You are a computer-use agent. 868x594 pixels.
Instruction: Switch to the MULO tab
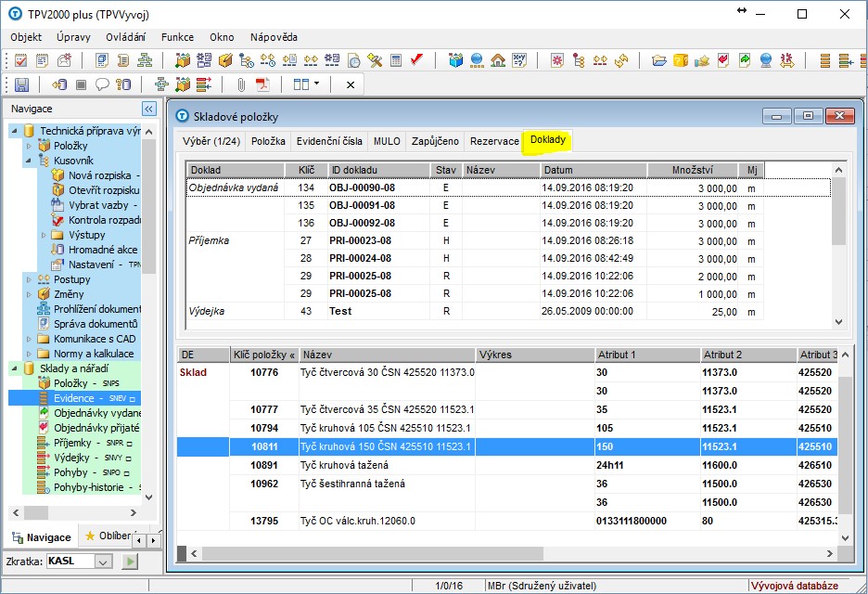pyautogui.click(x=387, y=141)
